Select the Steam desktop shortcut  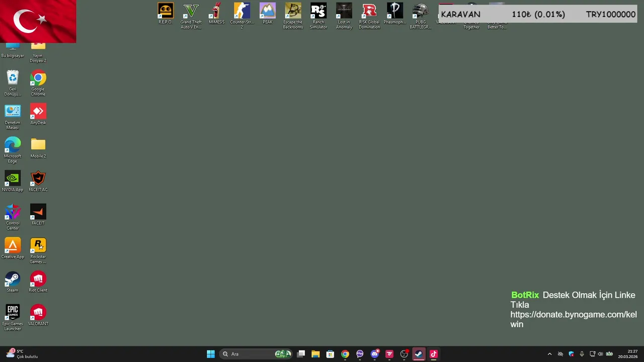click(13, 283)
